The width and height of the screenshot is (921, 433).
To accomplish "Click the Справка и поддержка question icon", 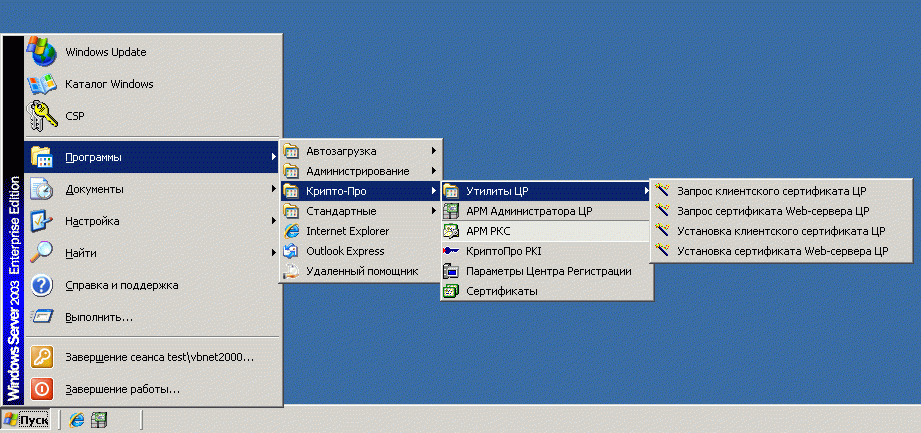I will coord(42,285).
